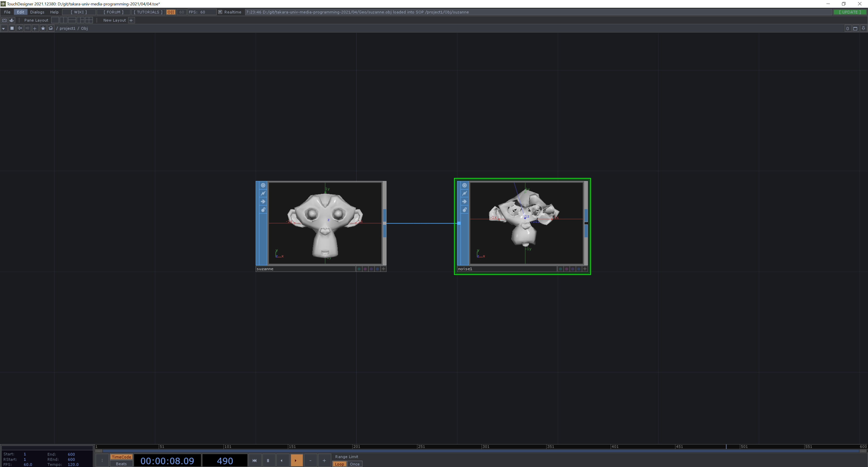Toggle arrow flag on suzanne node

tap(263, 201)
